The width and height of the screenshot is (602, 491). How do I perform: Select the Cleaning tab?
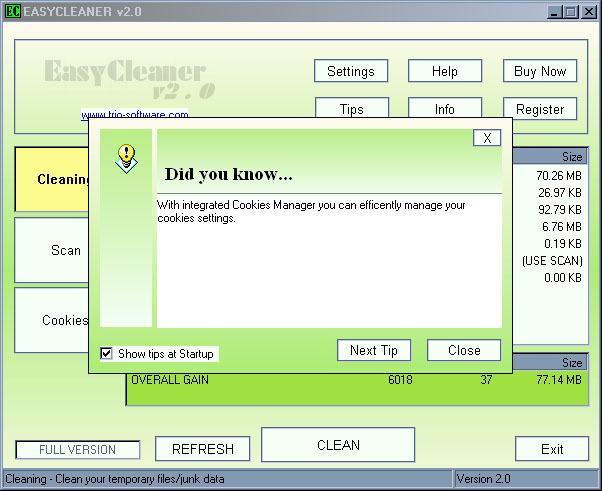pyautogui.click(x=52, y=179)
